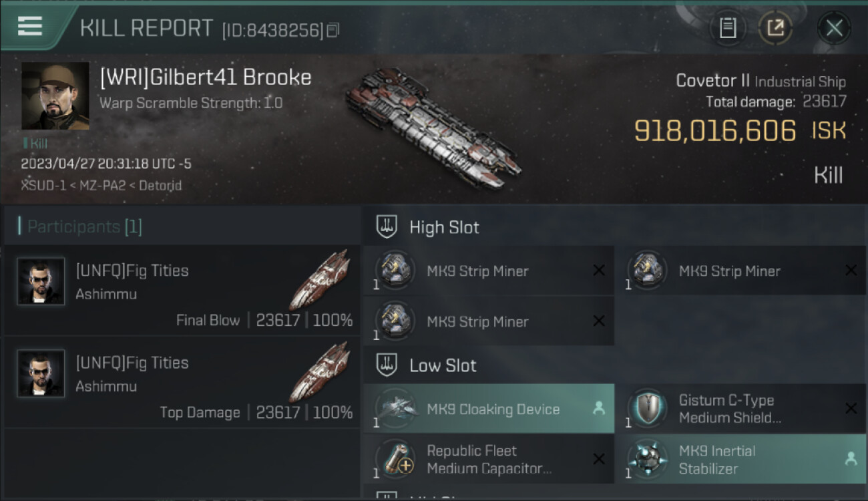This screenshot has height=501, width=868.
Task: Click the Gistum C-Type Medium Shield item
Action: [x=741, y=408]
